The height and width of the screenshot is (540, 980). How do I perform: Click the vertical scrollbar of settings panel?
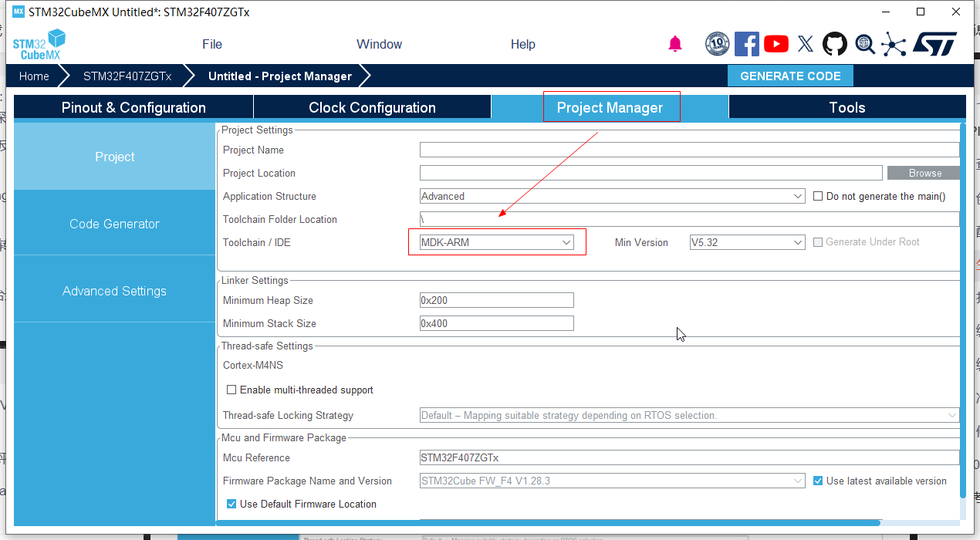pyautogui.click(x=963, y=309)
